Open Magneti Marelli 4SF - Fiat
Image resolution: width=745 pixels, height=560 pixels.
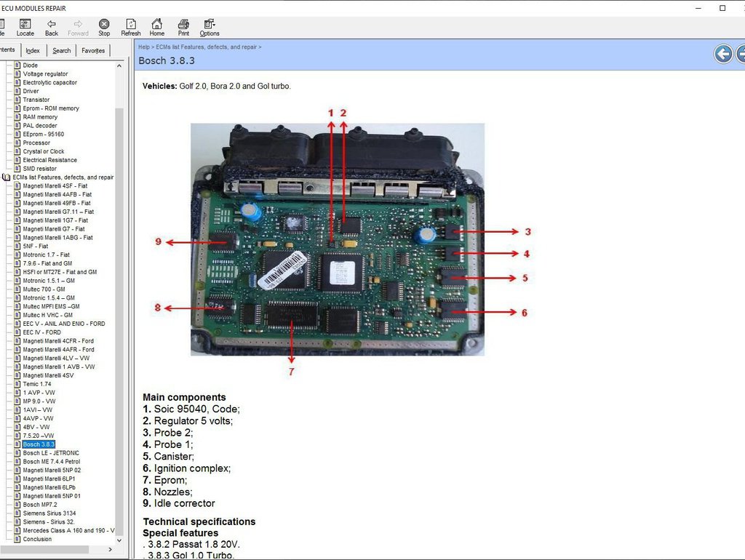pyautogui.click(x=55, y=185)
